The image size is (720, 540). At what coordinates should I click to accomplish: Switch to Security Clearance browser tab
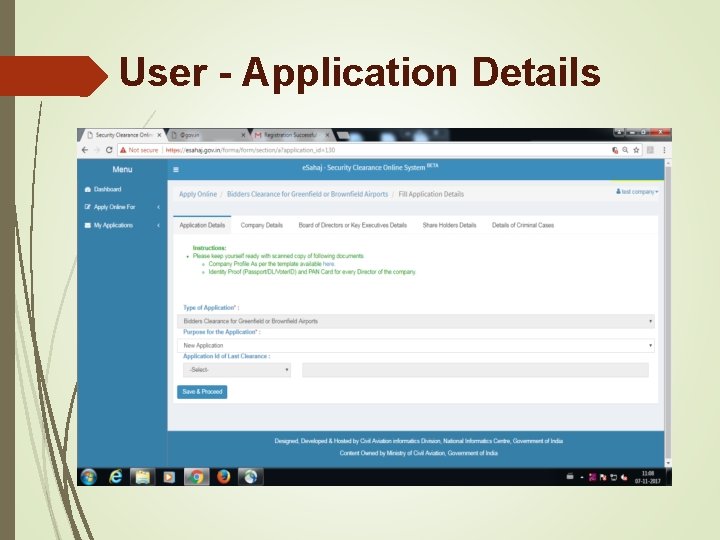pos(121,135)
